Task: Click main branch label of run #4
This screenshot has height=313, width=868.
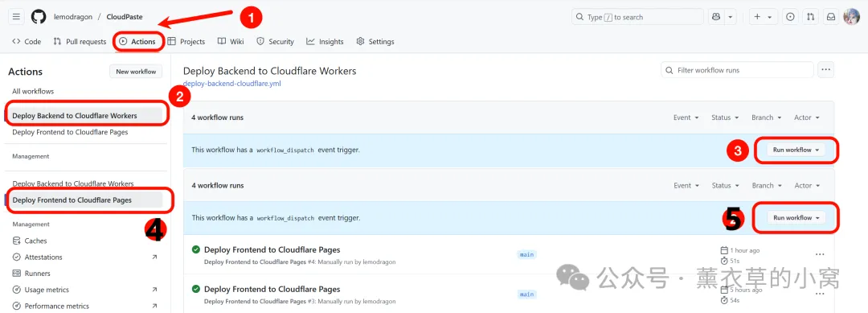Action: tap(526, 255)
